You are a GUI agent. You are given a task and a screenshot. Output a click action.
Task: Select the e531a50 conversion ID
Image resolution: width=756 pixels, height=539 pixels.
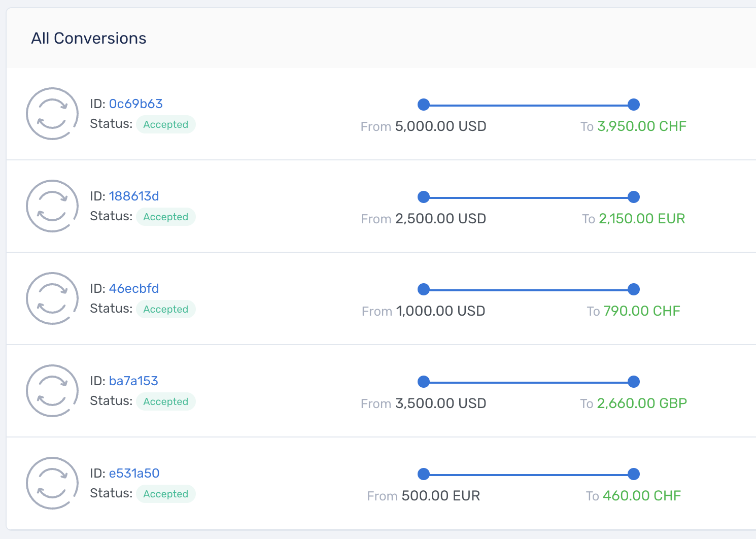point(134,473)
